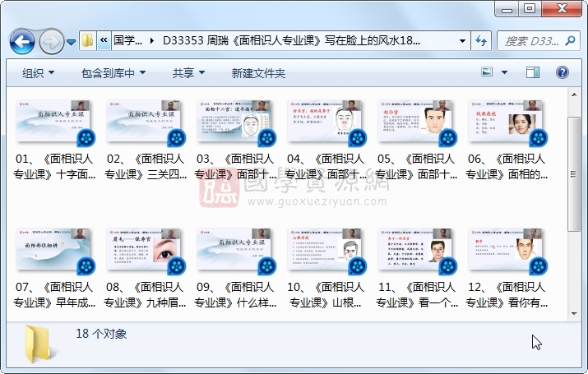588x374 pixels.
Task: Click file name 08、《面相识人专业课》九种眉
Action: 145,295
